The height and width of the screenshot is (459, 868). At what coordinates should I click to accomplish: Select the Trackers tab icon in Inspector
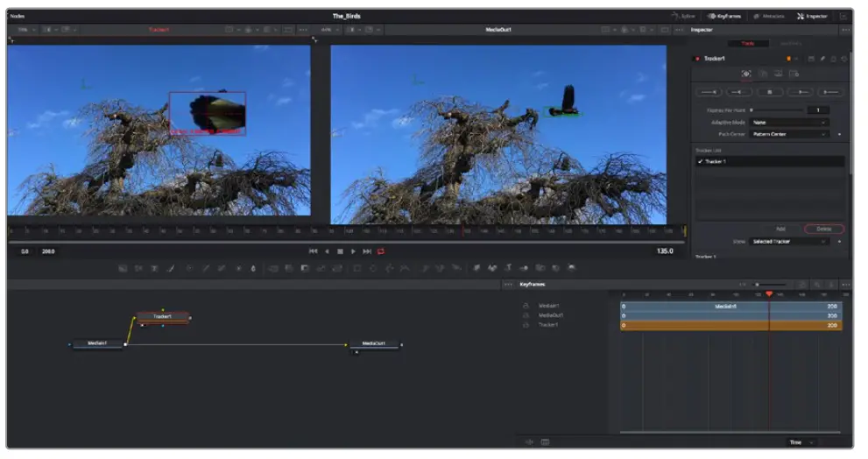pos(746,74)
